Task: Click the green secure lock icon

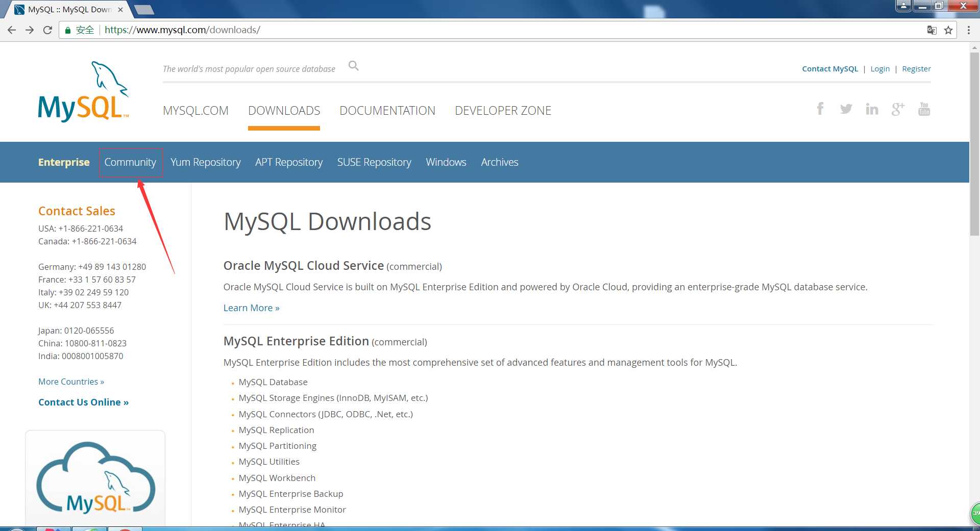Action: click(67, 30)
